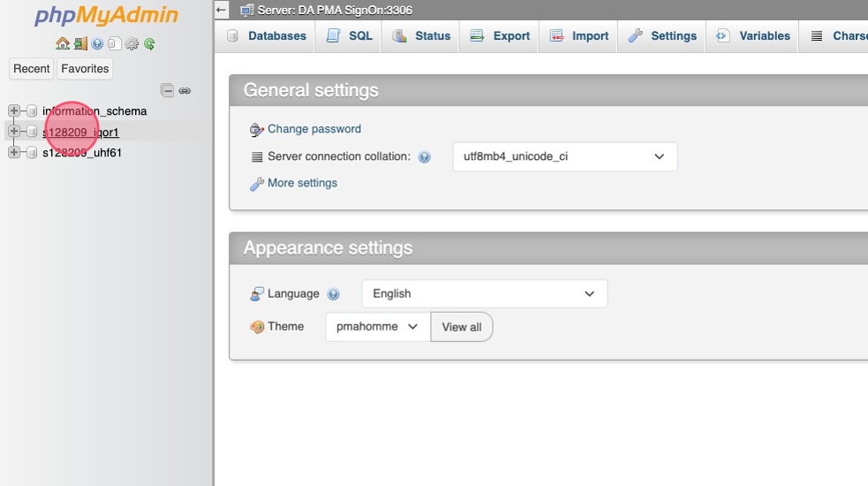868x486 pixels.
Task: Open the Theme dropdown showing pmahomme
Action: tap(377, 327)
